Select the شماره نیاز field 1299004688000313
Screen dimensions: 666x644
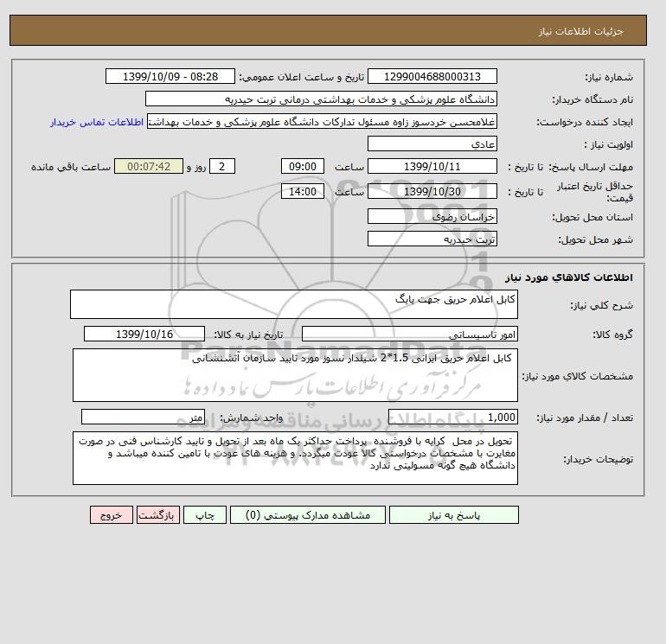432,76
